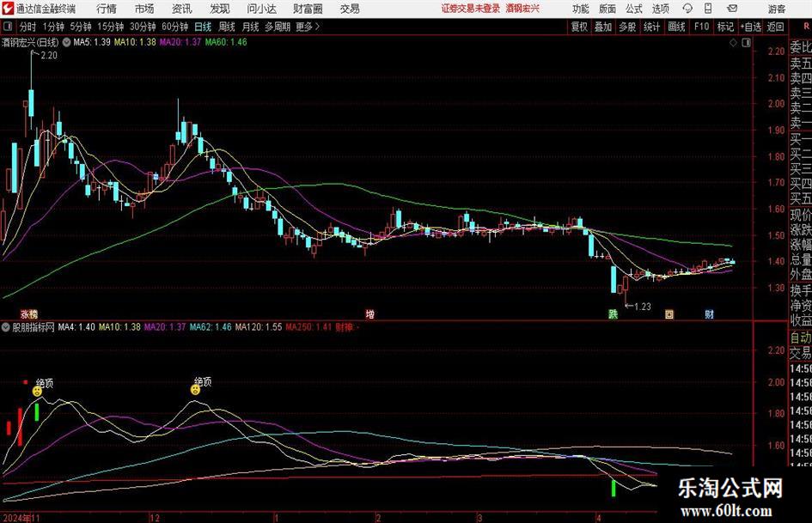Toggle the sidebar panel icon left of 分时

coord(7,27)
